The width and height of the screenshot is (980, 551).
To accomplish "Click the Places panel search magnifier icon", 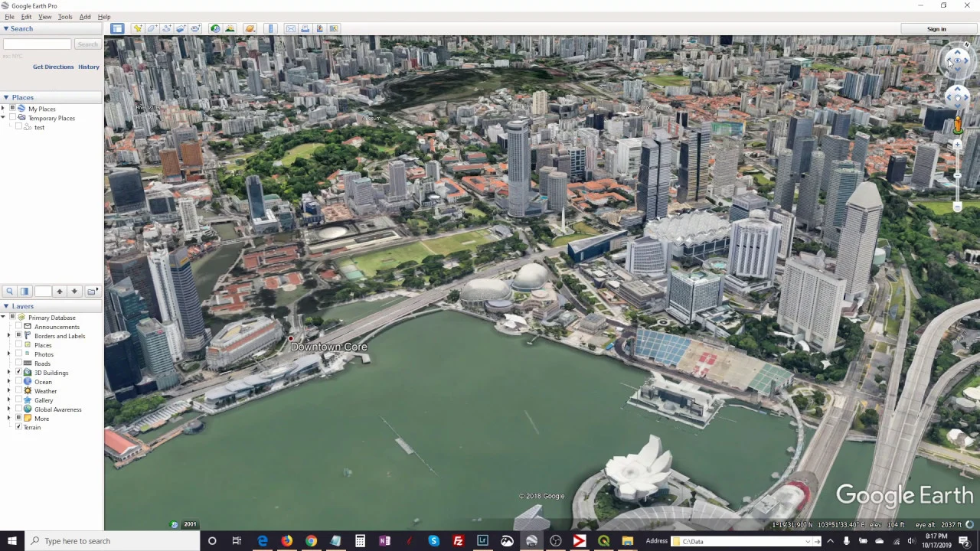I will click(10, 292).
